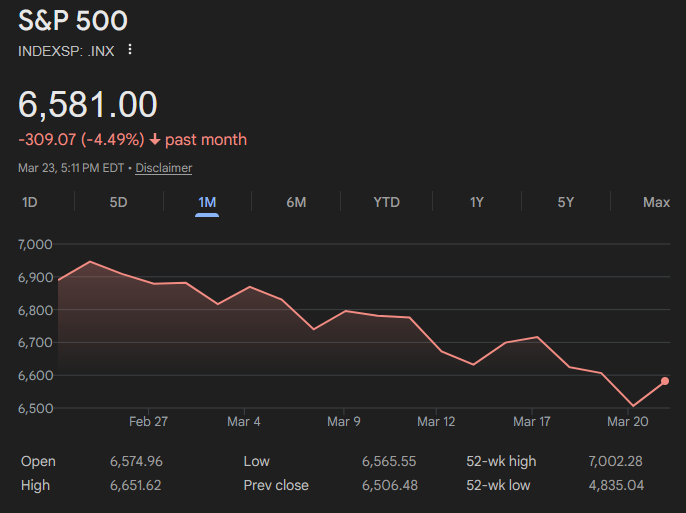686x513 pixels.
Task: Select the Max time range tab
Action: 656,202
